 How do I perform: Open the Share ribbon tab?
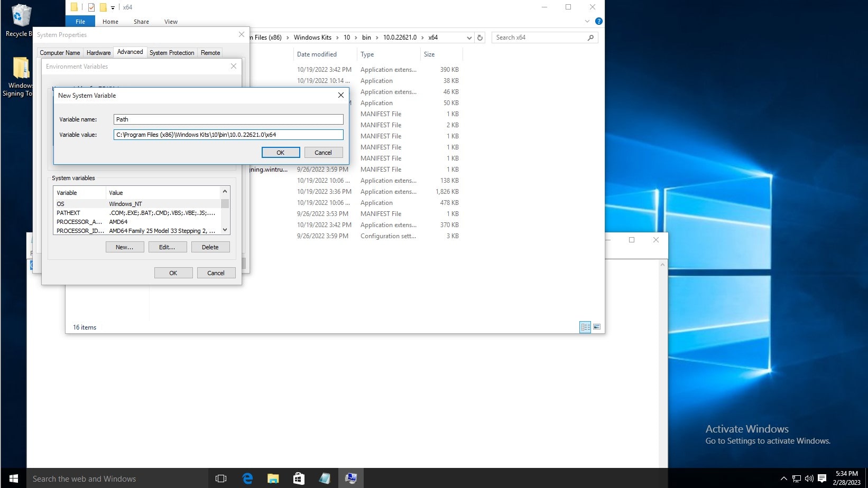click(x=141, y=22)
